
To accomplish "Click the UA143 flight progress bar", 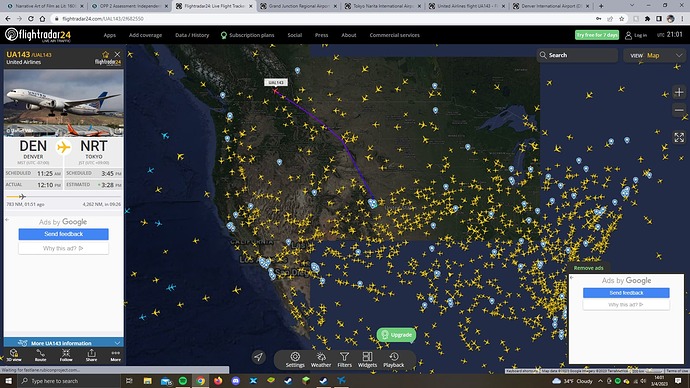I will (64, 197).
